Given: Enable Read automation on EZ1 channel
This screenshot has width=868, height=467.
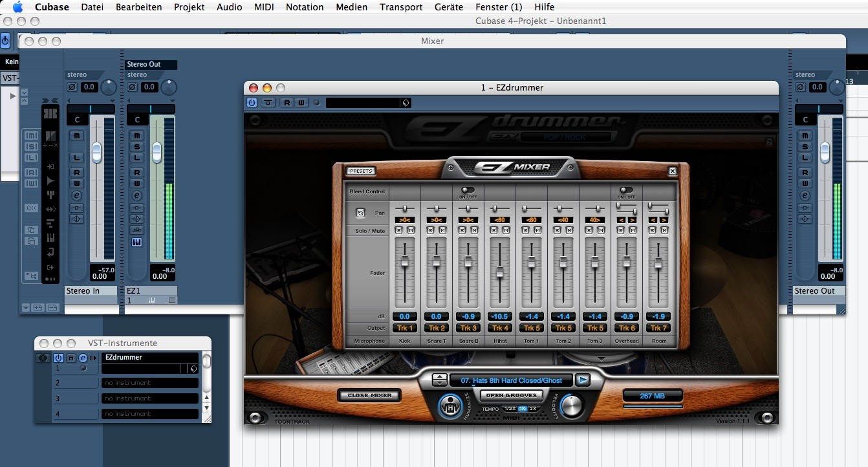Looking at the screenshot, I should (136, 173).
